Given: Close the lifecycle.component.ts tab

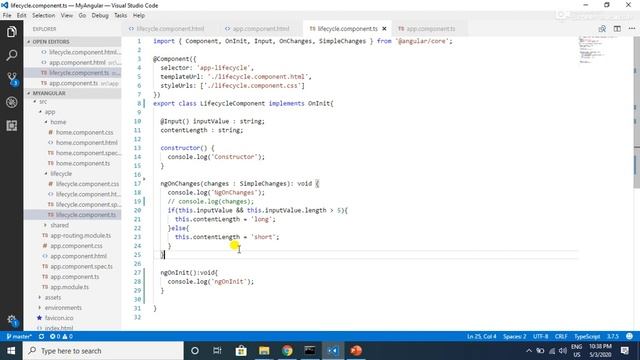Looking at the screenshot, I should (384, 29).
